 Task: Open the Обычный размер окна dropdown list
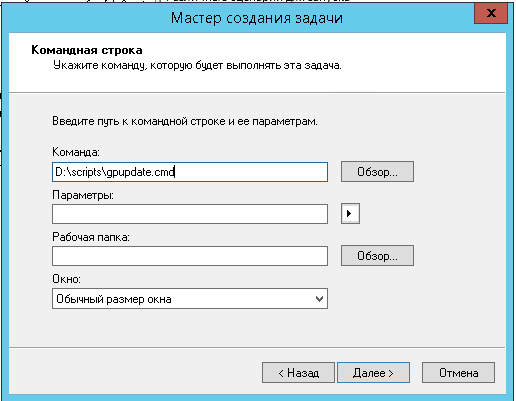[190, 299]
